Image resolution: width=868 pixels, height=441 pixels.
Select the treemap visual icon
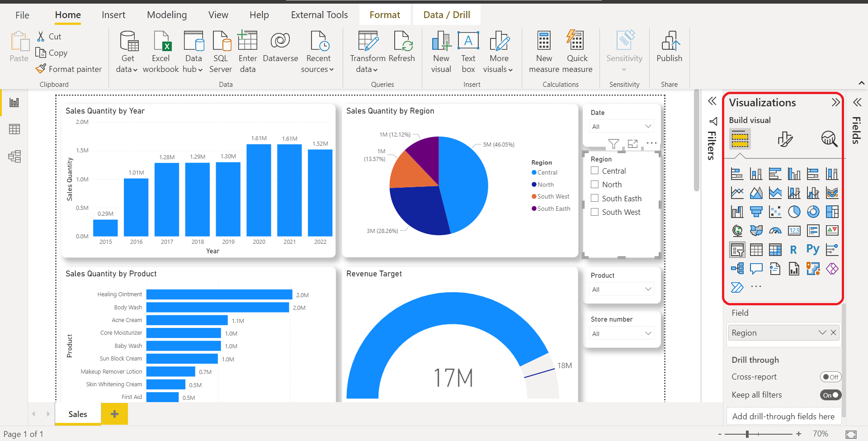point(832,211)
